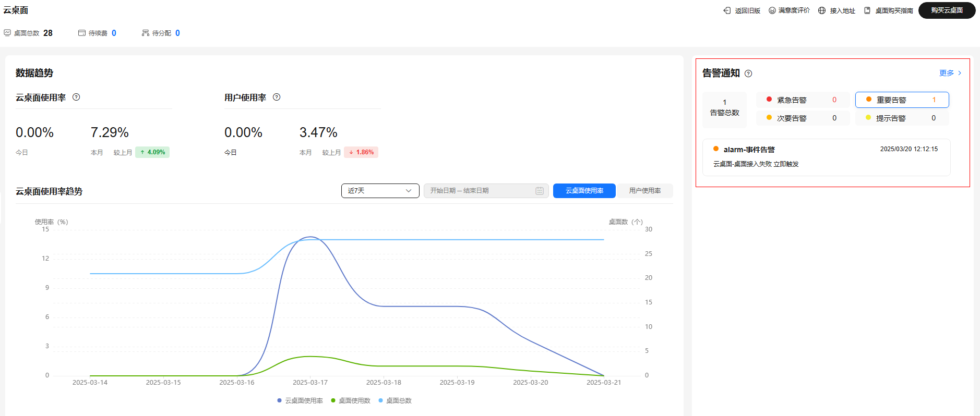Click help icon next to 用户使用率

[x=277, y=97]
